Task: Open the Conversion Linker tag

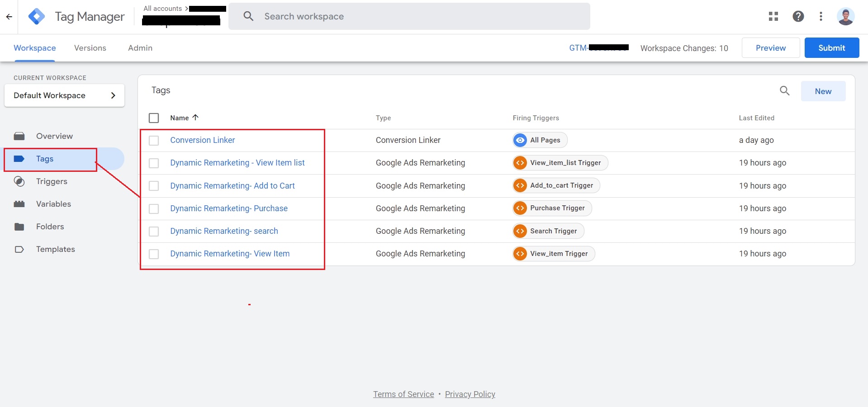Action: (203, 140)
